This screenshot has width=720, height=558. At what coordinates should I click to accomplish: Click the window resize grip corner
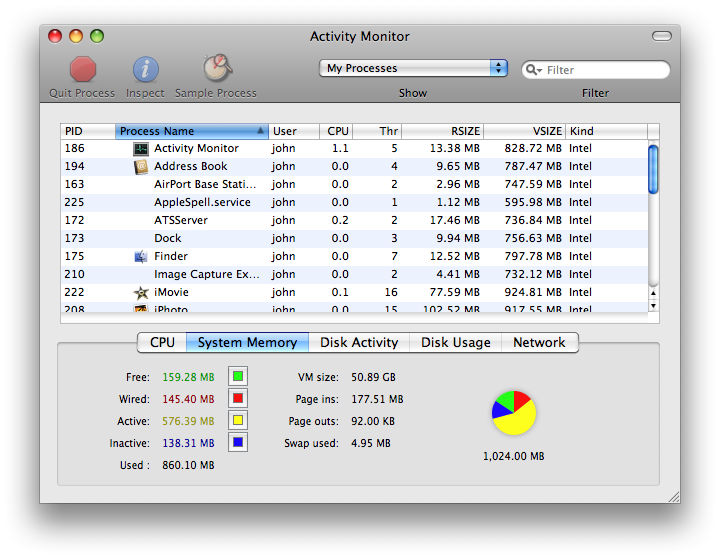point(674,497)
